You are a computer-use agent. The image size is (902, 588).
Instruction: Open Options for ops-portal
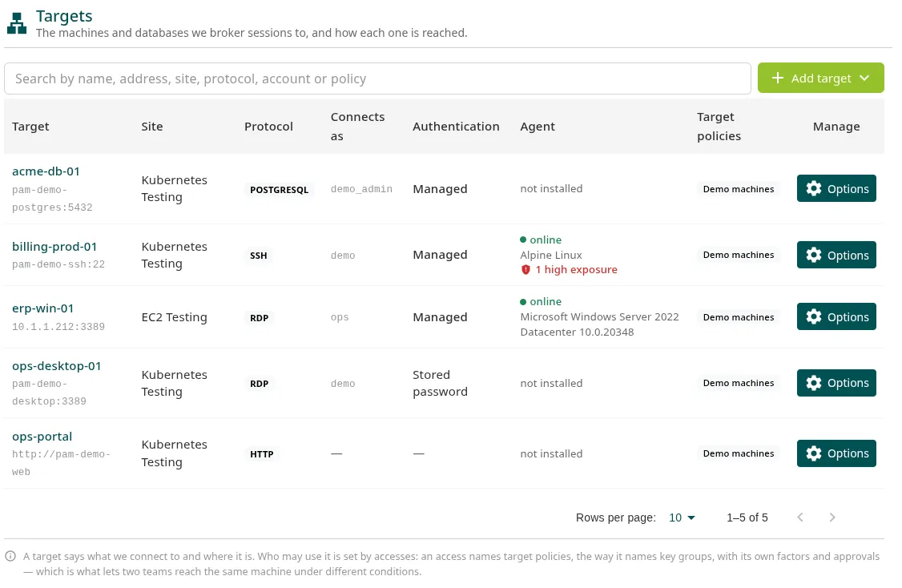click(836, 453)
